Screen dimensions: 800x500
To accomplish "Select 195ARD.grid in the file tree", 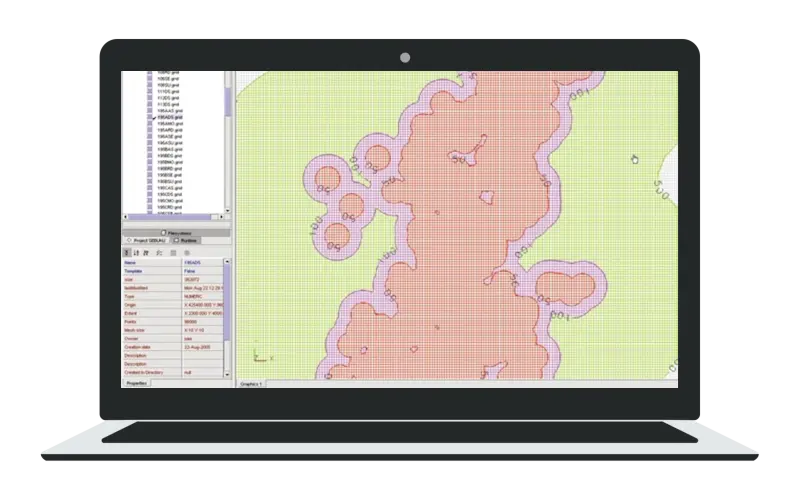I will [x=170, y=130].
